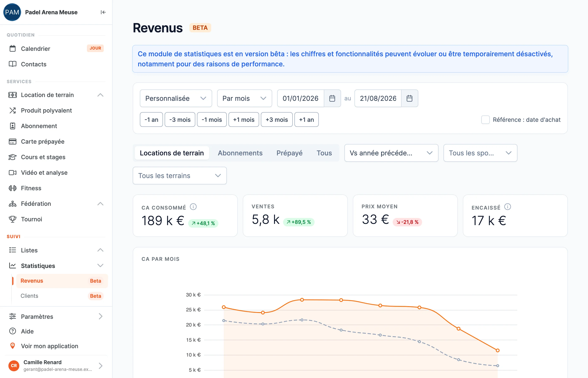Open Voir mon application pin icon
The image size is (588, 378).
[13, 346]
